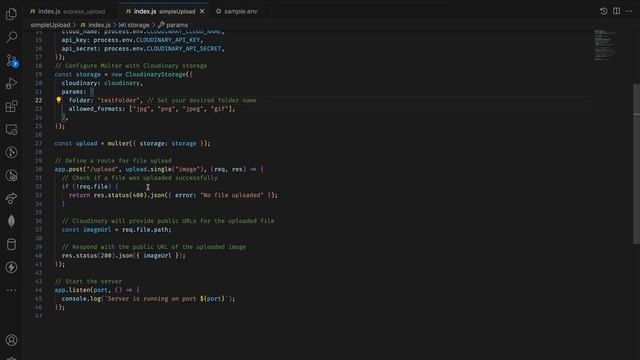Open the Accounts icon in activity bar
This screenshot has width=640, height=360.
click(x=11, y=340)
